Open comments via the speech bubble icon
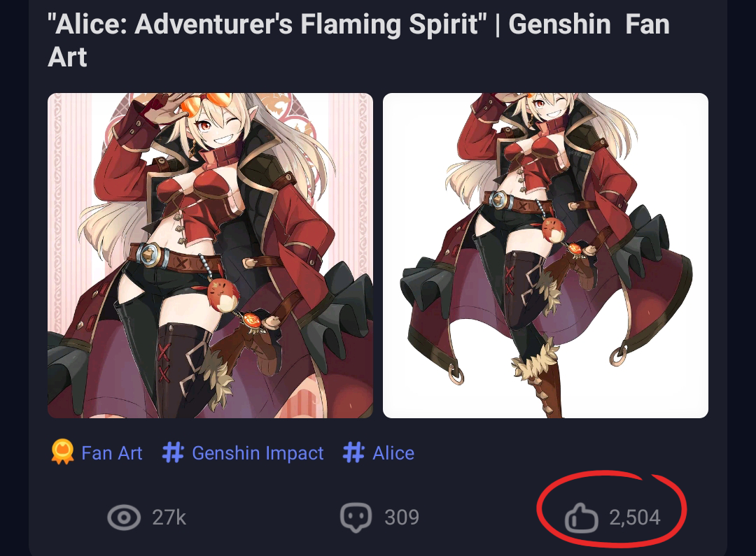The image size is (756, 556). (x=356, y=518)
